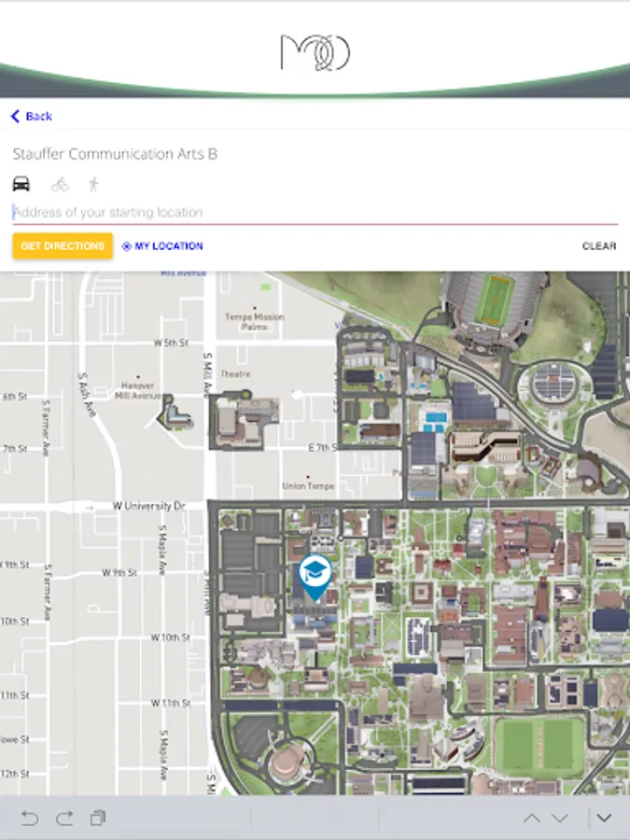Click the E 7th St map label
This screenshot has width=630, height=840.
click(x=323, y=447)
